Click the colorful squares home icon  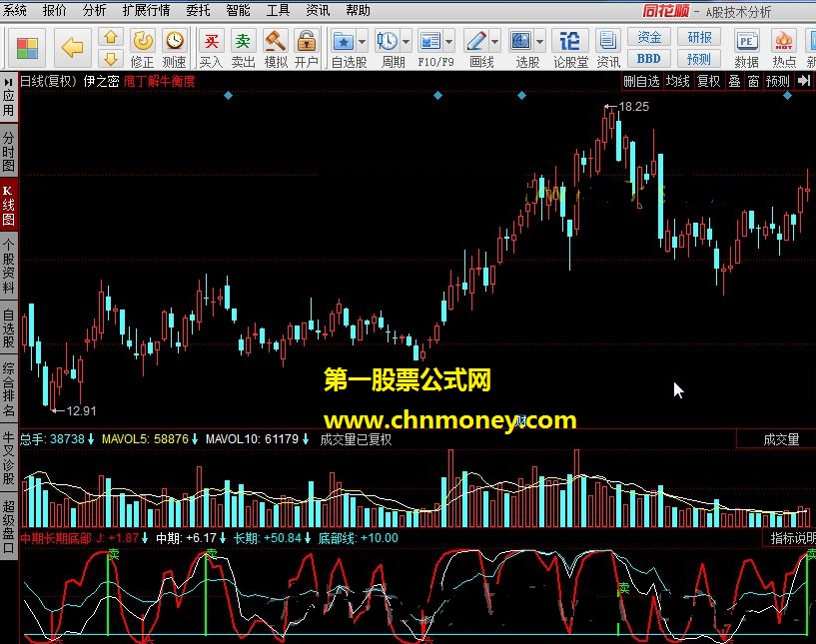(27, 49)
